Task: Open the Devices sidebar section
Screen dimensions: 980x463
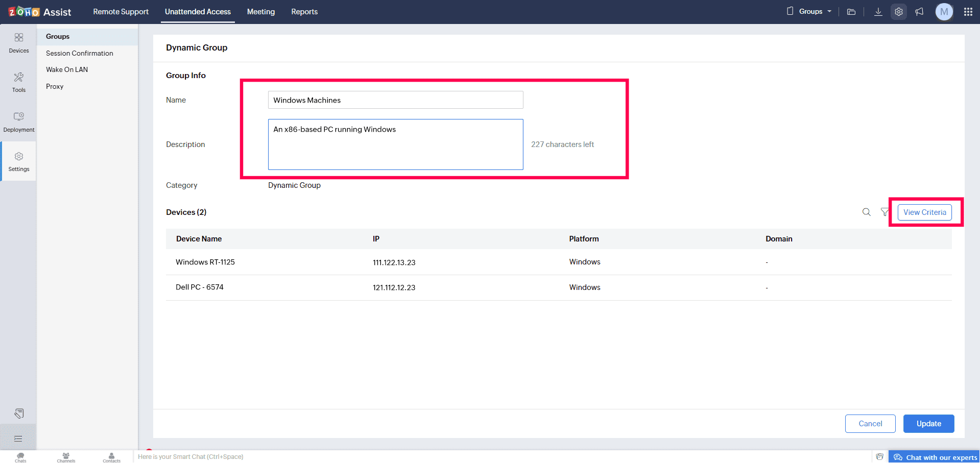Action: (x=19, y=43)
